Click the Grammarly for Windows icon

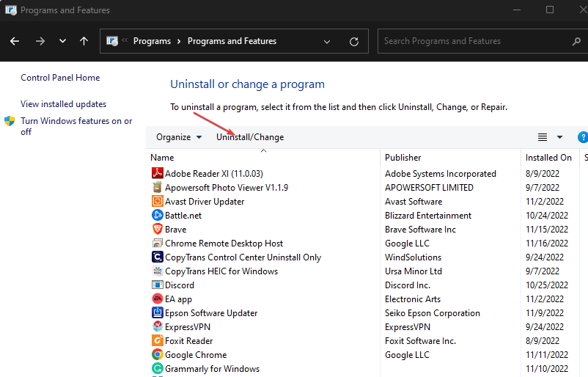(x=157, y=368)
